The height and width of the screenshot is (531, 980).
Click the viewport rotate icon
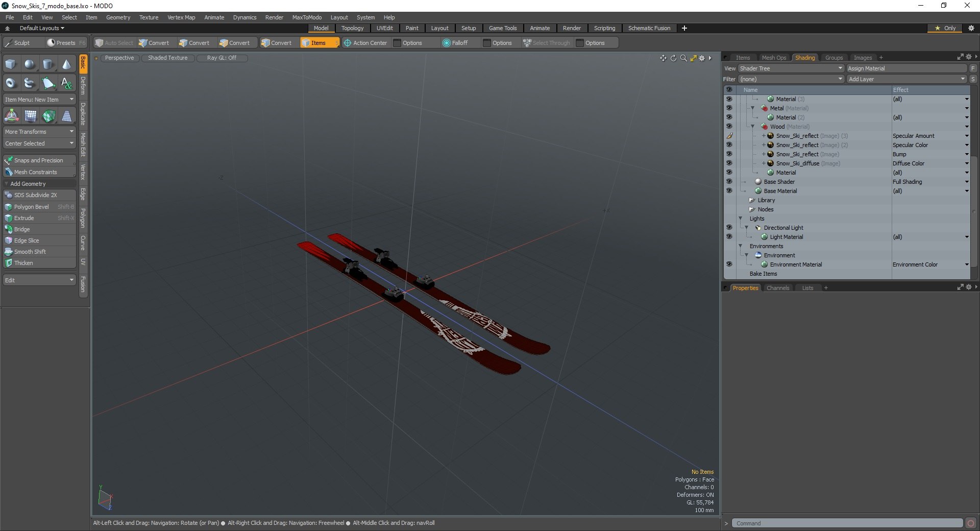[x=673, y=58]
